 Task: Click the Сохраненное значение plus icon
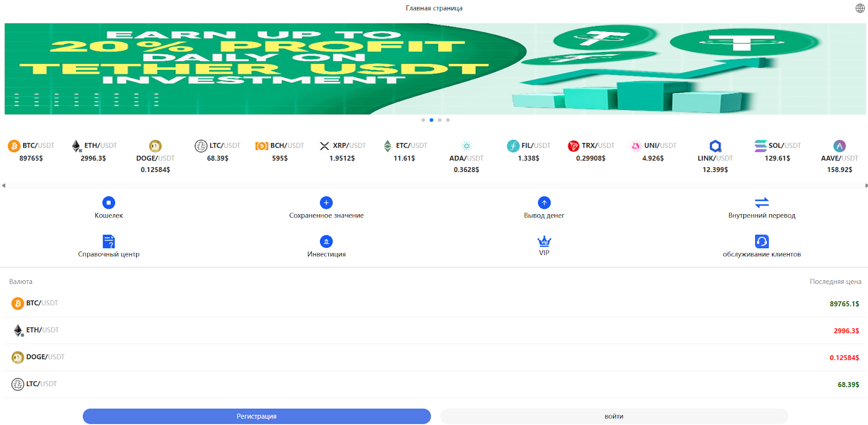(326, 203)
